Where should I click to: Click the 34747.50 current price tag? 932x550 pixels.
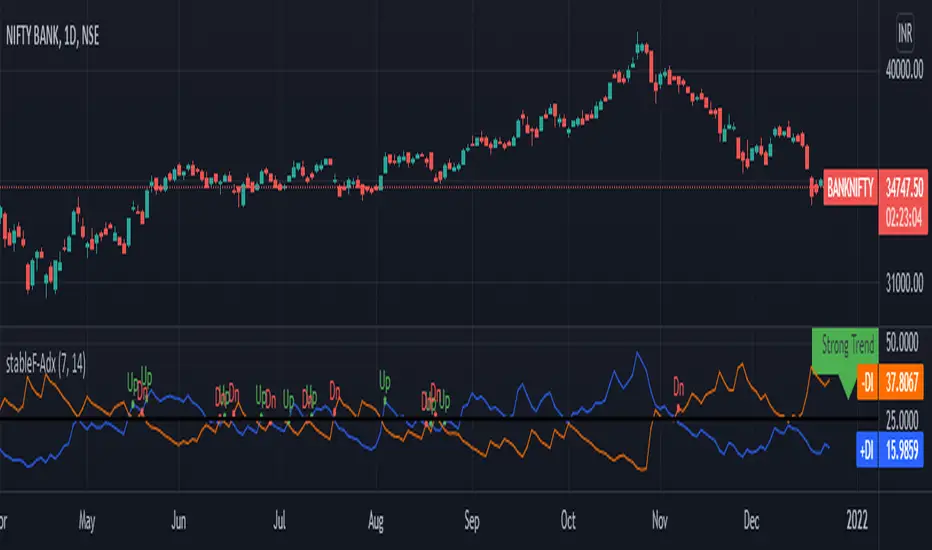tap(904, 188)
